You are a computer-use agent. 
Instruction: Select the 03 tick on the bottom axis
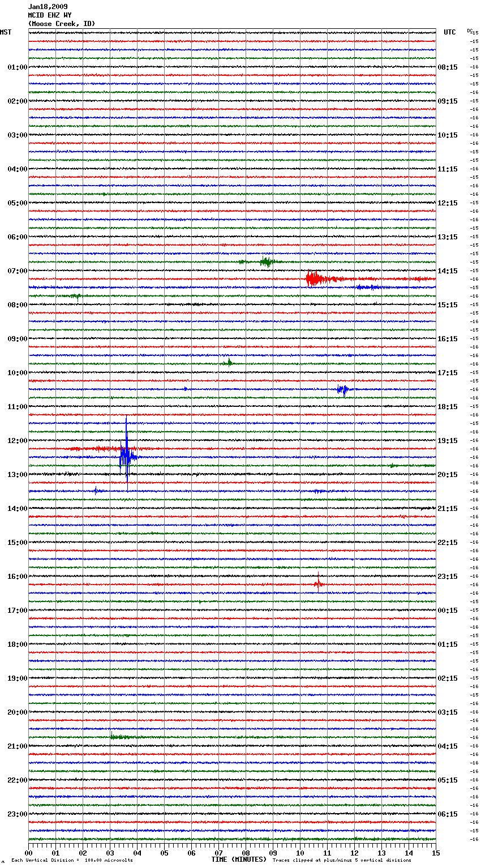click(110, 853)
